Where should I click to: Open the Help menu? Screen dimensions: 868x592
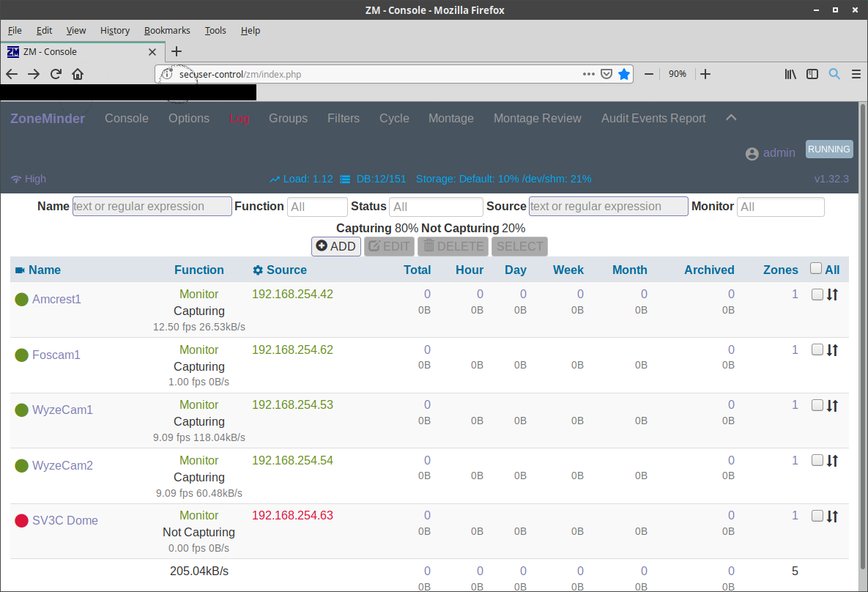pos(251,31)
